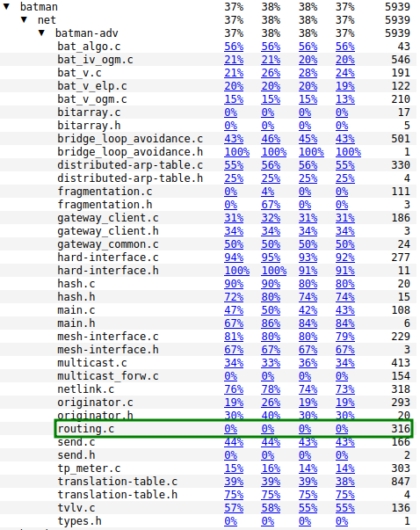Click line count 316 for routing.c

click(401, 429)
